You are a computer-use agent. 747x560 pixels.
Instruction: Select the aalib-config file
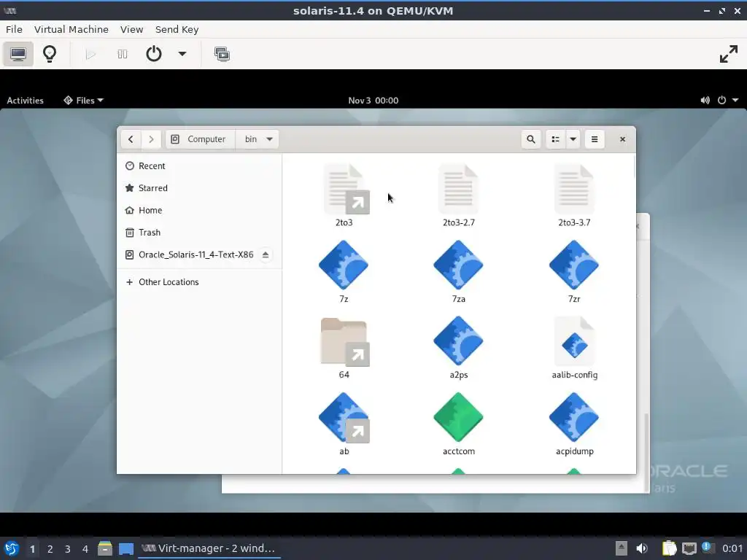pyautogui.click(x=574, y=348)
